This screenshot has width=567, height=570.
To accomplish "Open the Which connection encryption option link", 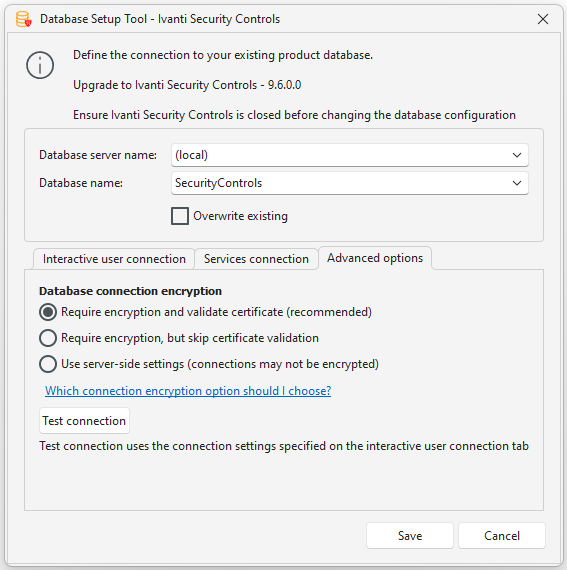I will point(188,391).
